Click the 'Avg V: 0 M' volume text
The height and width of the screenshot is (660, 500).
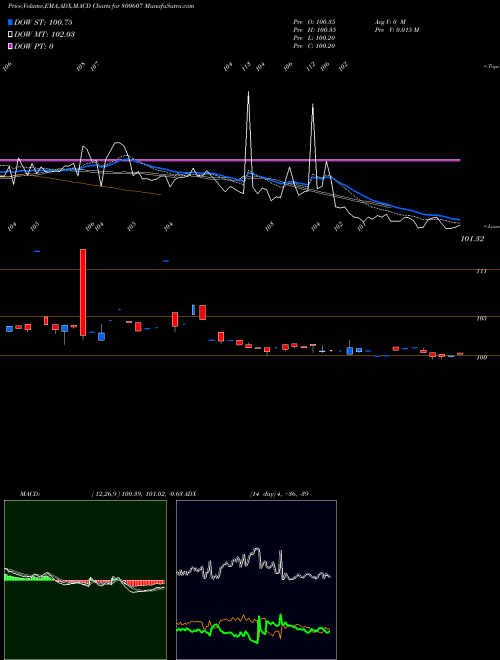(x=389, y=21)
